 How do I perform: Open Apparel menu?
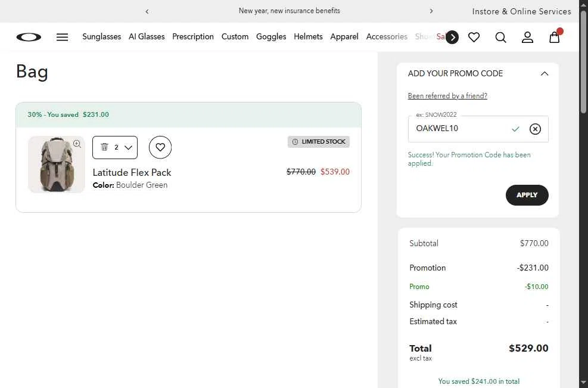(344, 36)
